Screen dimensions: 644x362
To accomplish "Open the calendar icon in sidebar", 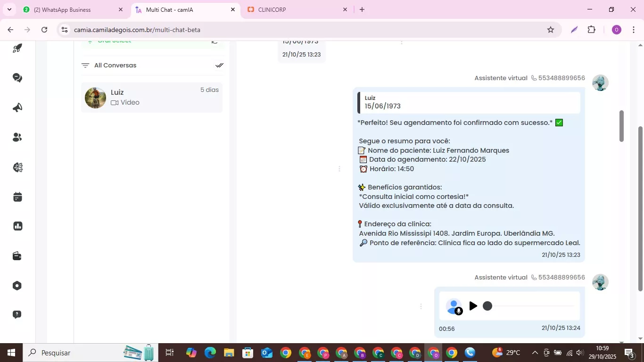I will (x=17, y=197).
